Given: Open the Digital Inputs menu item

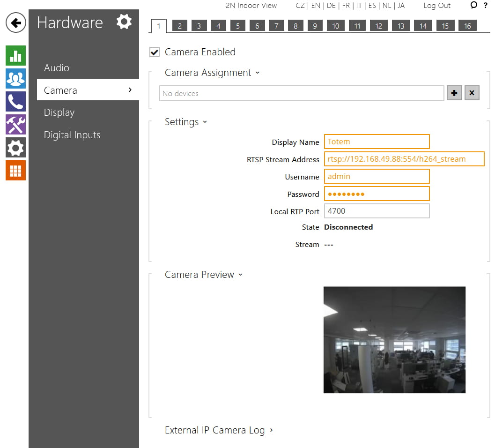Looking at the screenshot, I should click(x=72, y=135).
